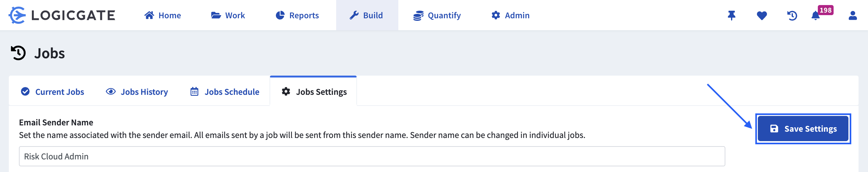Viewport: 868px width, 172px height.
Task: Switch to the Jobs Schedule tab
Action: click(x=225, y=92)
